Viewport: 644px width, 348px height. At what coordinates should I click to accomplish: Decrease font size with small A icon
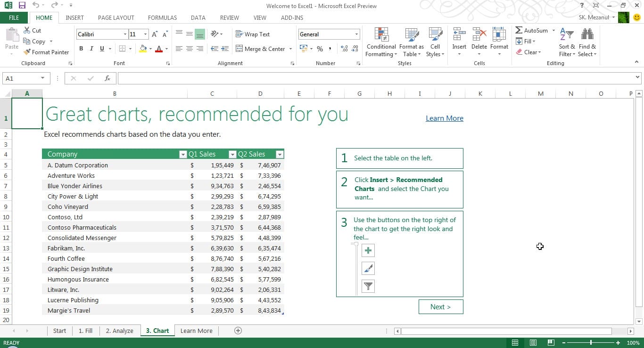pos(165,34)
